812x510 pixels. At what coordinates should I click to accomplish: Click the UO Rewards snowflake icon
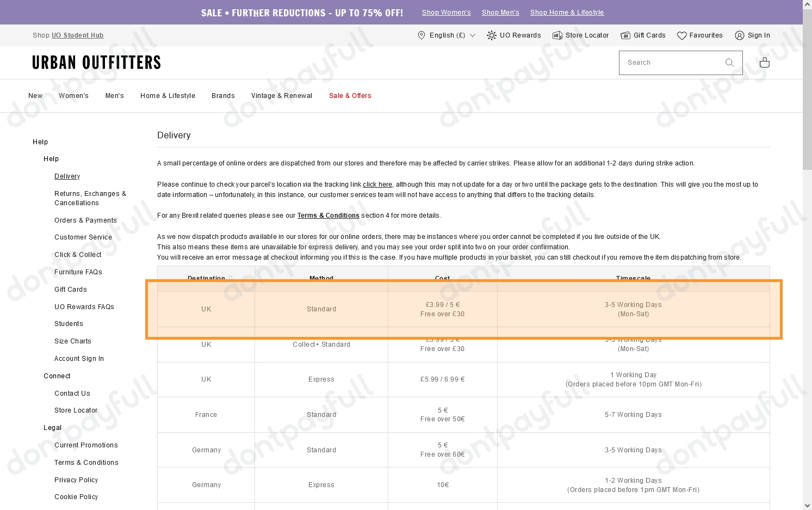[x=491, y=35]
